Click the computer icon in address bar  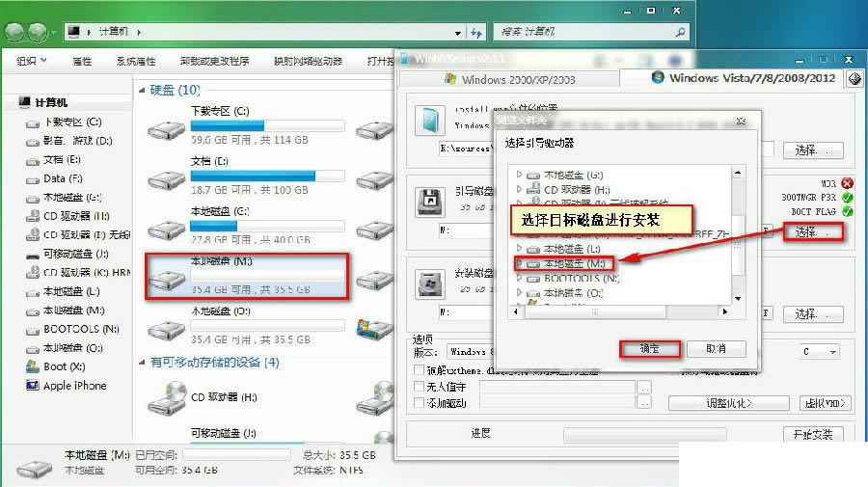coord(73,32)
